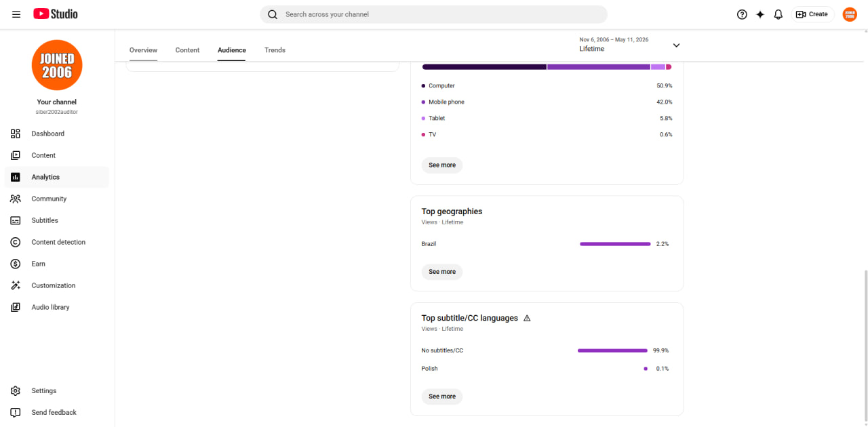The width and height of the screenshot is (868, 427).
Task: Go to Community in the sidebar
Action: (x=57, y=199)
